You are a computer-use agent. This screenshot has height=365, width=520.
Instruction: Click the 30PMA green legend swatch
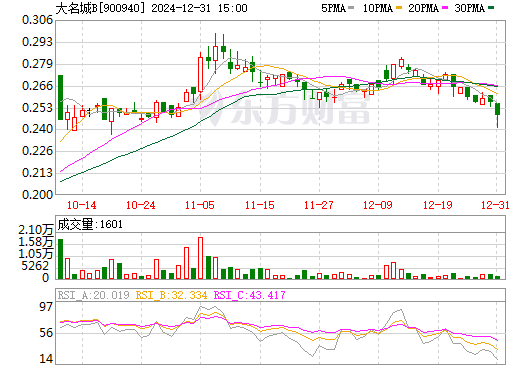491,8
